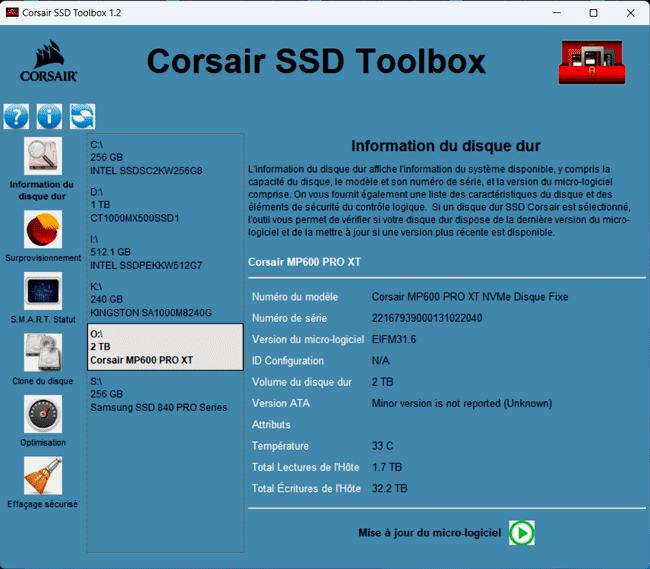Open Information du disque dur section

coord(42,157)
